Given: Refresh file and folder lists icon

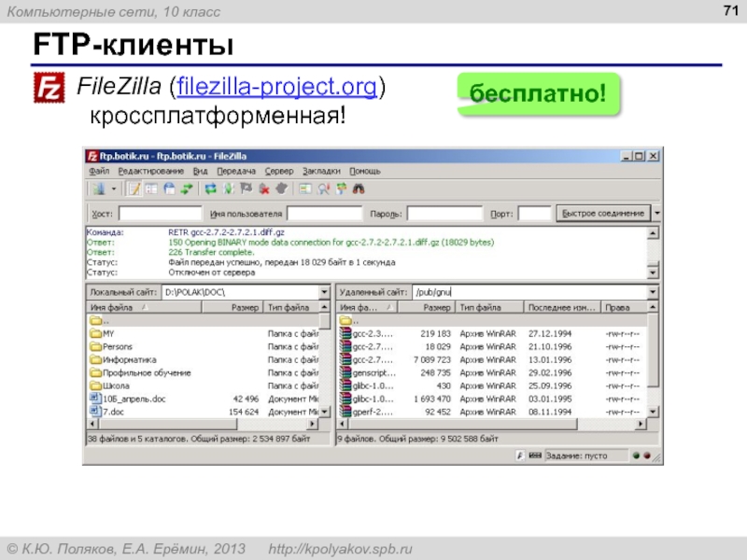Looking at the screenshot, I should tap(210, 189).
